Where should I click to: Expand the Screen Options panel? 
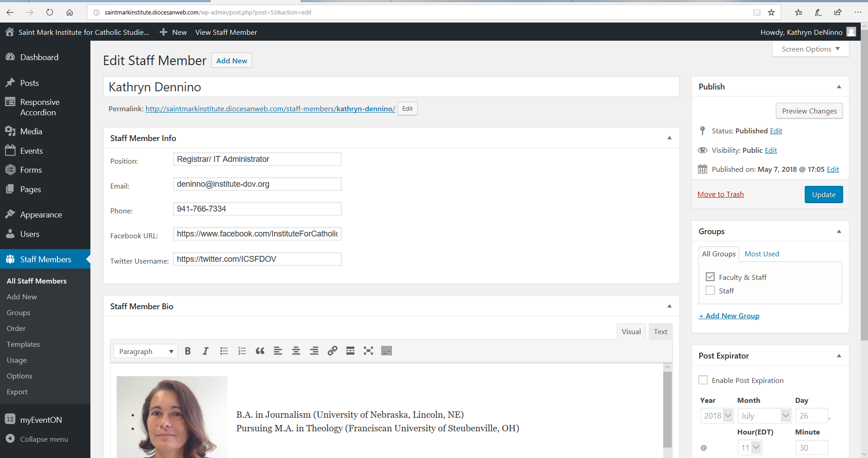point(811,49)
